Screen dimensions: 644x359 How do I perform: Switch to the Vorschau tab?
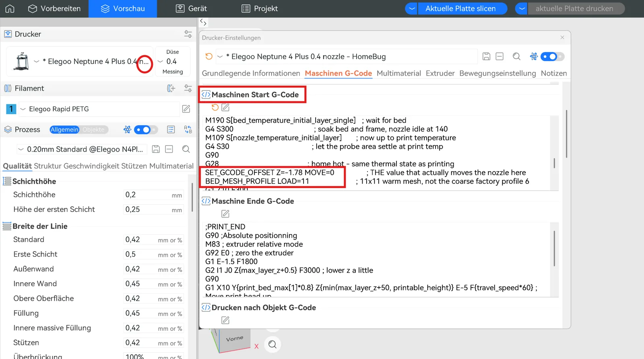123,8
